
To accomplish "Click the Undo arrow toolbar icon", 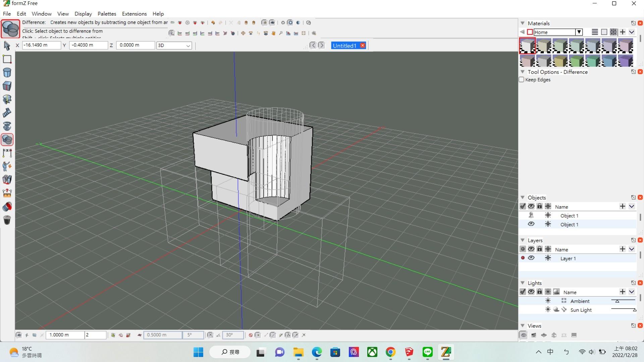I will (213, 23).
